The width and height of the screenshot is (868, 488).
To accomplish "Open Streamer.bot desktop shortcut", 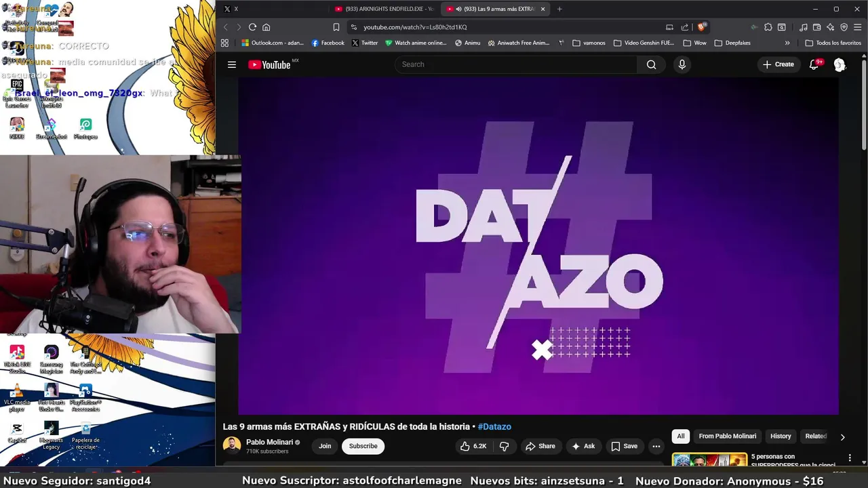I will (x=51, y=128).
